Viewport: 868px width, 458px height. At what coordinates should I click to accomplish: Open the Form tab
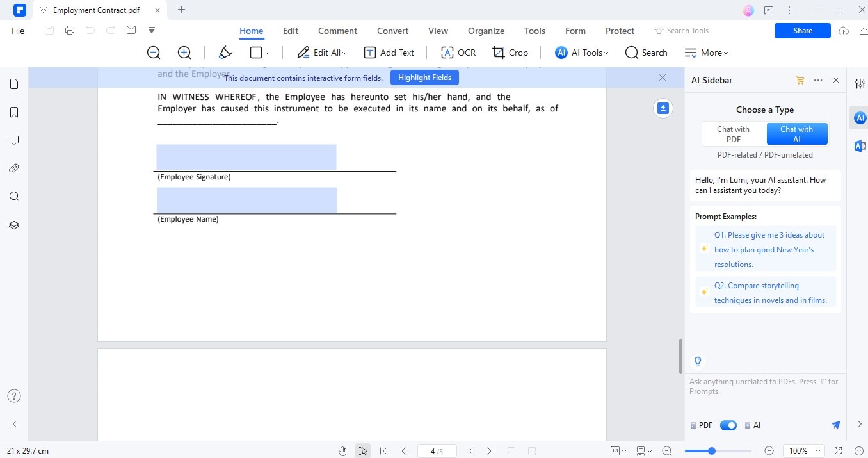tap(575, 31)
